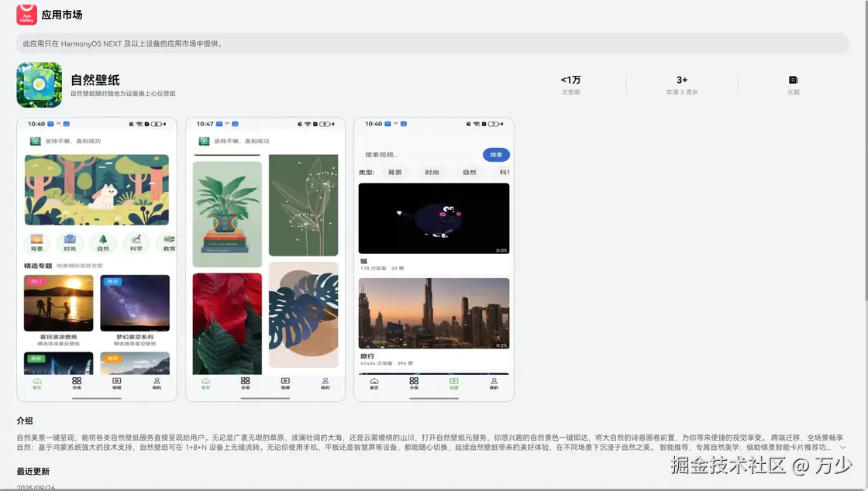
Task: Tap 首页 home icon in the video search screenshot
Action: (374, 381)
